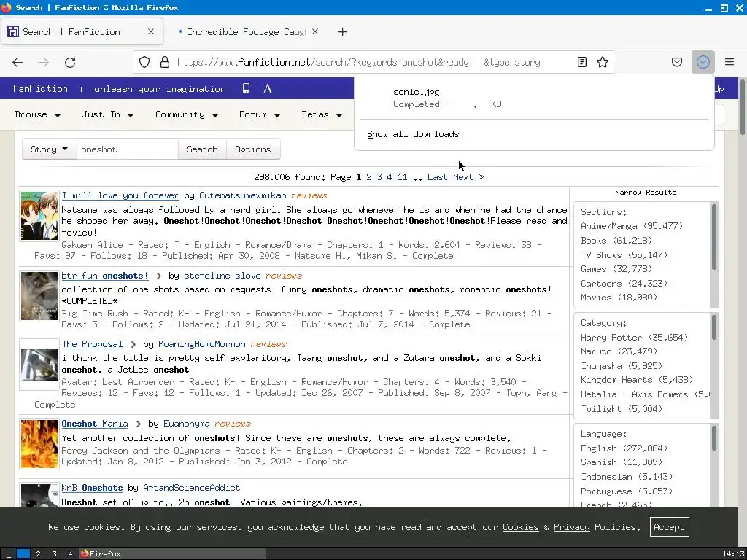
Task: Filter language to English
Action: point(624,448)
